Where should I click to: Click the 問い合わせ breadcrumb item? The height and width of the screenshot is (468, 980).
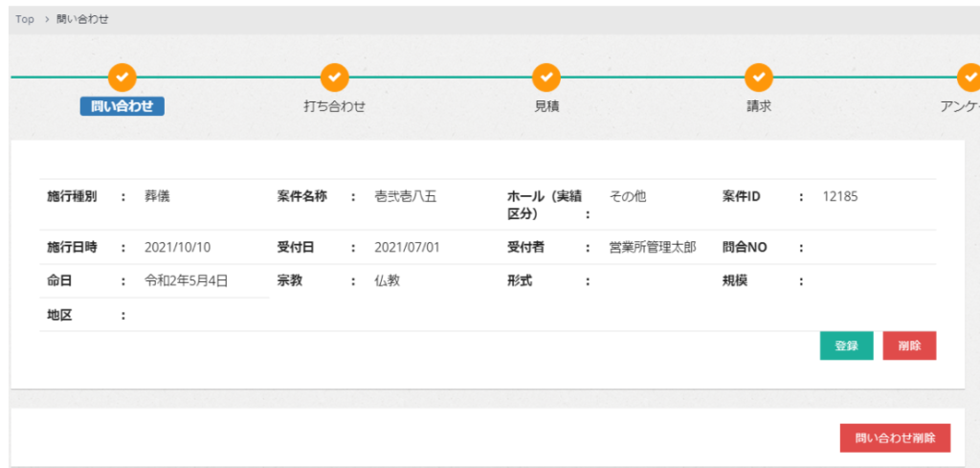point(82,19)
